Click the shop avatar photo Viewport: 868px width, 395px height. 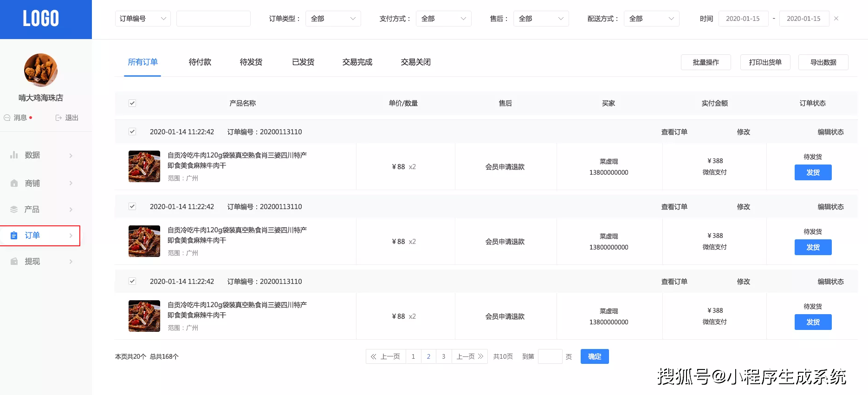41,70
